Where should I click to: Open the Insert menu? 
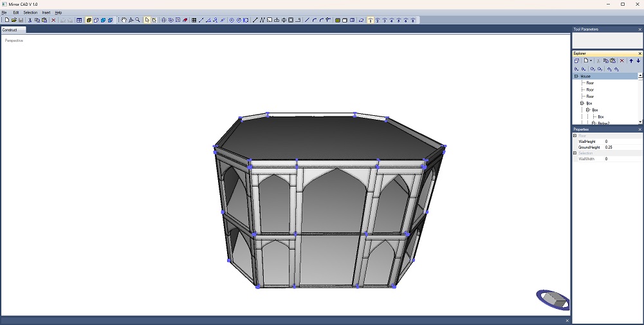pyautogui.click(x=46, y=12)
